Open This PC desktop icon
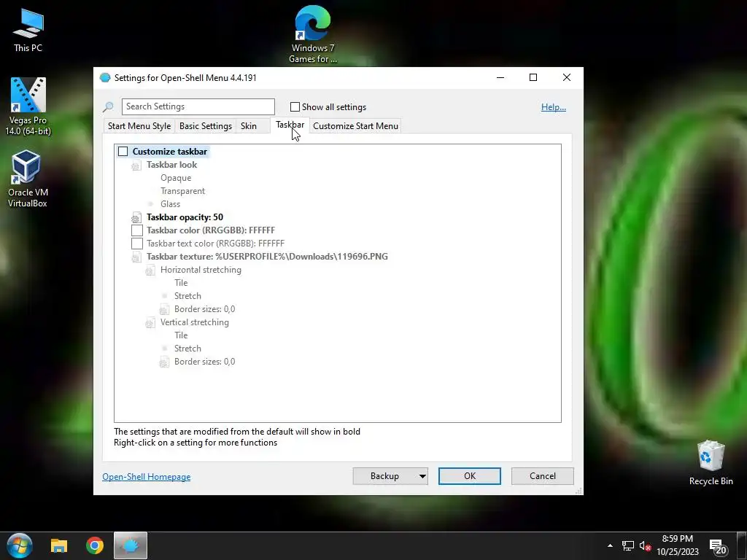 coord(28,30)
